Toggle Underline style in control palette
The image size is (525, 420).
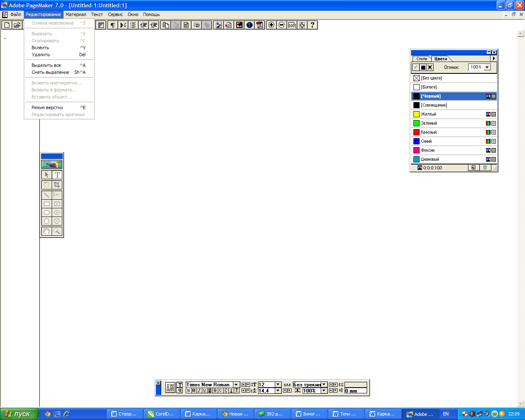204,390
